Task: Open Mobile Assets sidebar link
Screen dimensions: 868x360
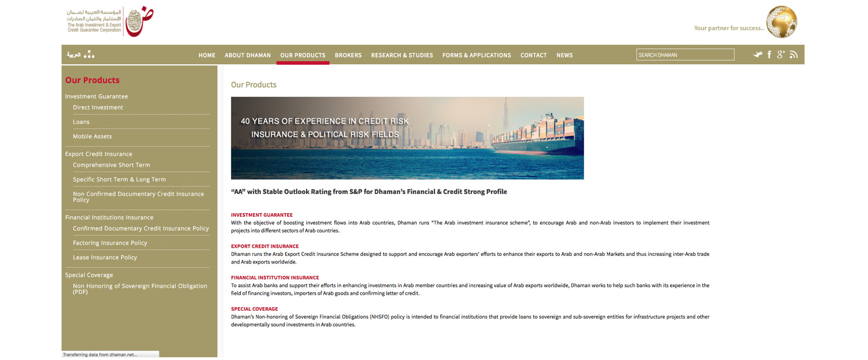Action: coord(92,136)
